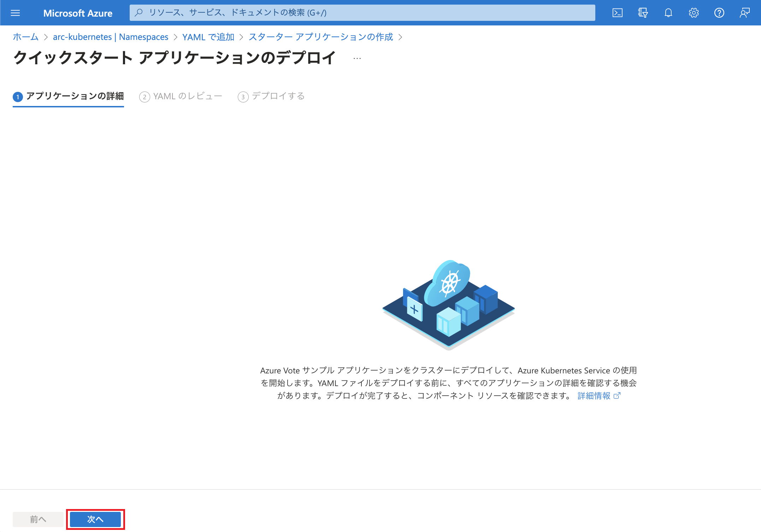Select the アプリケーションの詳細 step tab
This screenshot has height=532, width=761.
point(68,96)
